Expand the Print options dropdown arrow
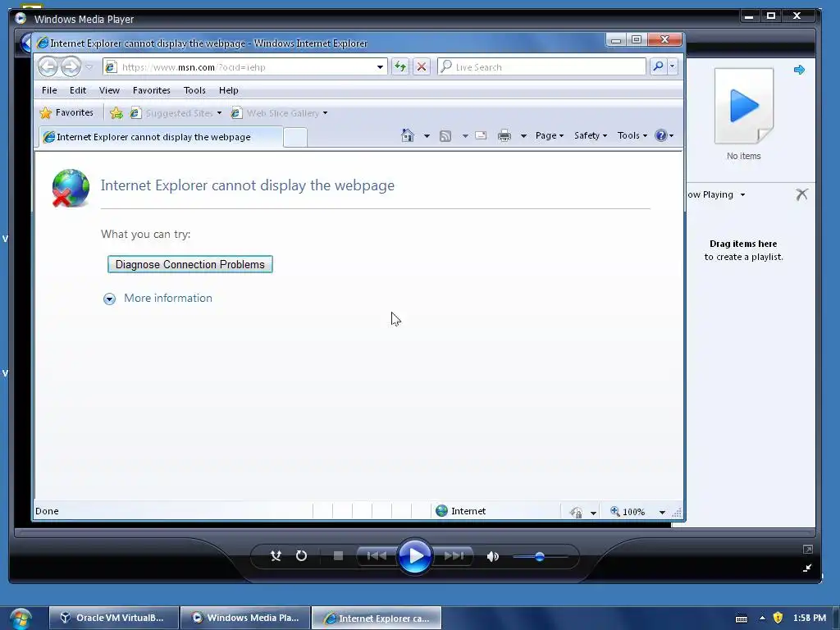 [x=523, y=136]
